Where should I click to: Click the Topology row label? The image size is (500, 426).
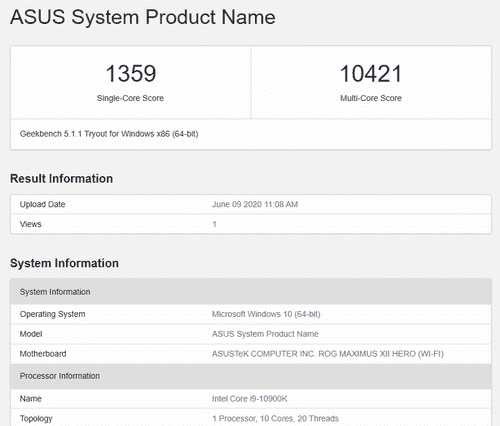pyautogui.click(x=36, y=419)
